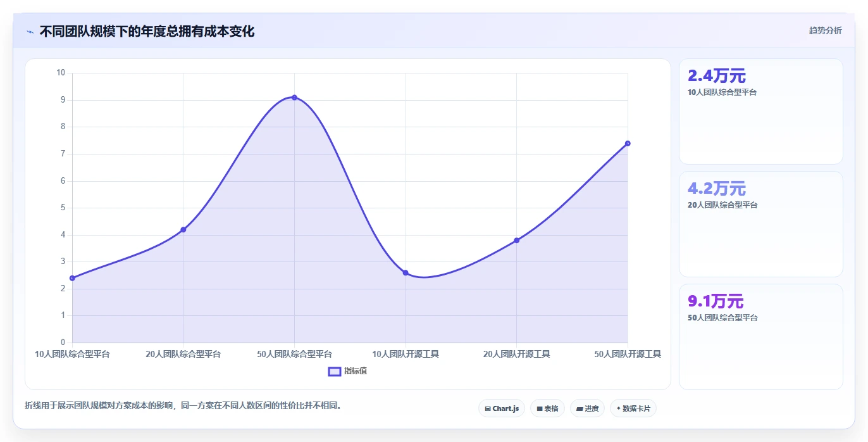Image resolution: width=868 pixels, height=442 pixels.
Task: Click the x-axis label 50人团队综合型平台
Action: [x=294, y=354]
